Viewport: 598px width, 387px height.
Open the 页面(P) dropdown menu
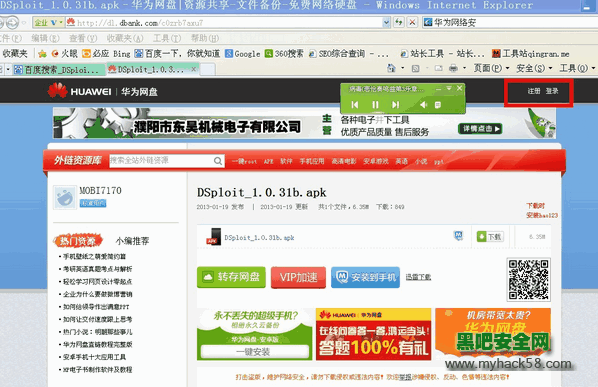492,68
